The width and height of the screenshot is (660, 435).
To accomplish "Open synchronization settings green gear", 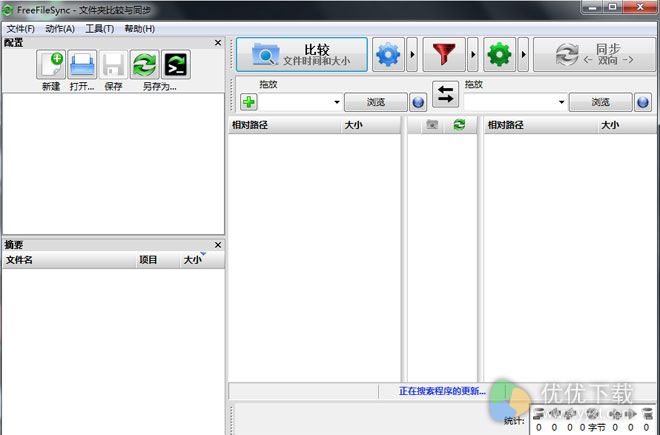I will click(x=500, y=54).
